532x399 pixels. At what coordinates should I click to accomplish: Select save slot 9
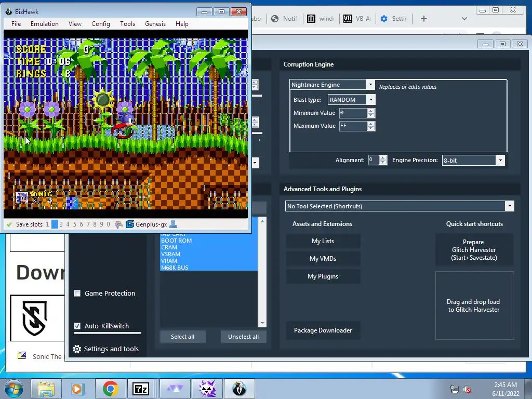pyautogui.click(x=101, y=224)
